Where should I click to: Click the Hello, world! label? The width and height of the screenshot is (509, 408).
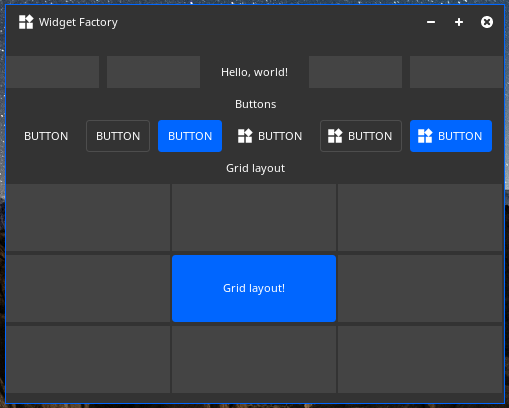point(254,72)
